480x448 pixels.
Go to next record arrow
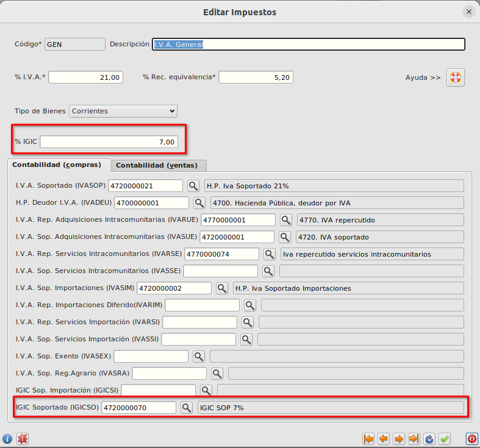[399, 439]
